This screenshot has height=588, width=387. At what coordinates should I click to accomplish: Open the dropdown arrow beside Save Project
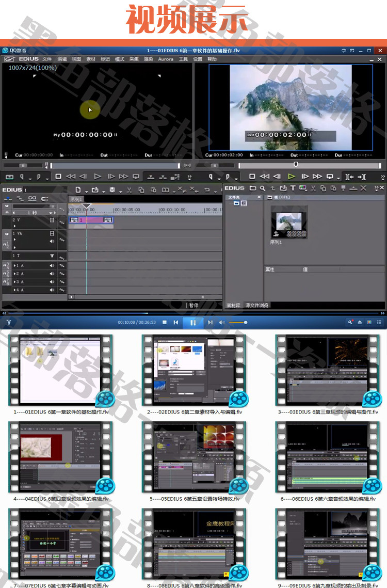[x=120, y=192]
